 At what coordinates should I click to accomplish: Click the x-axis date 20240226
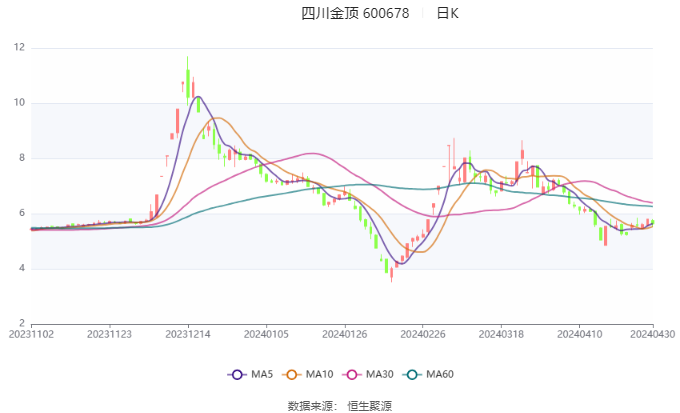pyautogui.click(x=423, y=334)
